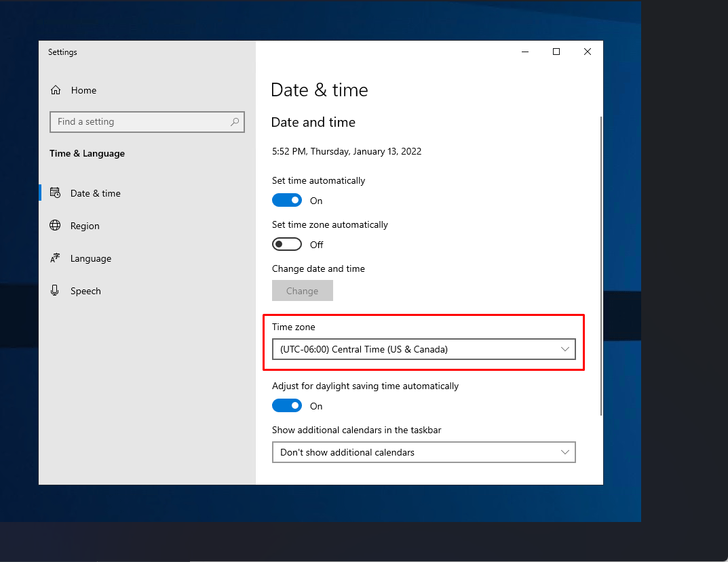Click the Time zone label
728x562 pixels.
[x=293, y=327]
